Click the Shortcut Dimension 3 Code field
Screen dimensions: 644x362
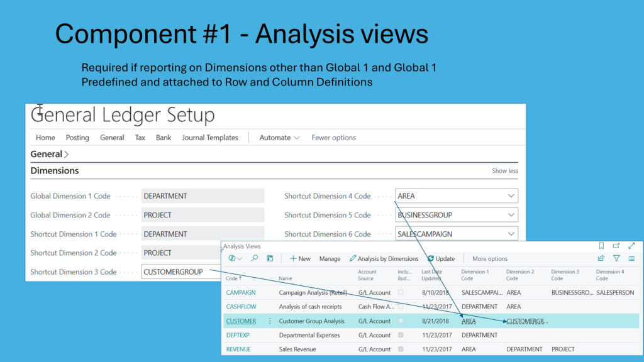179,272
